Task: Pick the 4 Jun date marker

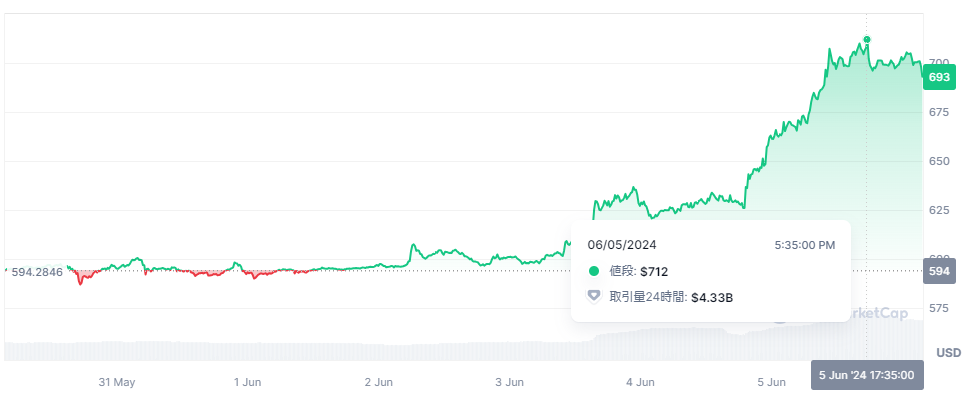Action: coord(640,382)
